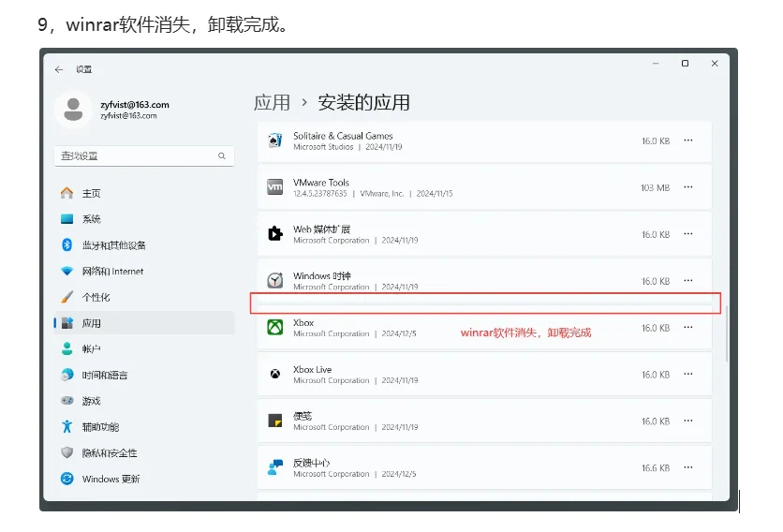The height and width of the screenshot is (532, 783).
Task: Open more options for VMware Tools
Action: pyautogui.click(x=688, y=187)
